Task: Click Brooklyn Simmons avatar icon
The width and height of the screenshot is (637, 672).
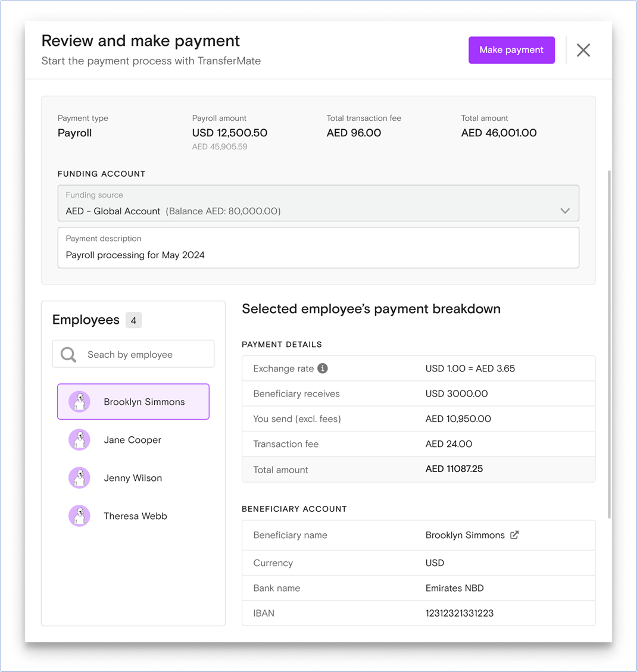Action: point(79,402)
